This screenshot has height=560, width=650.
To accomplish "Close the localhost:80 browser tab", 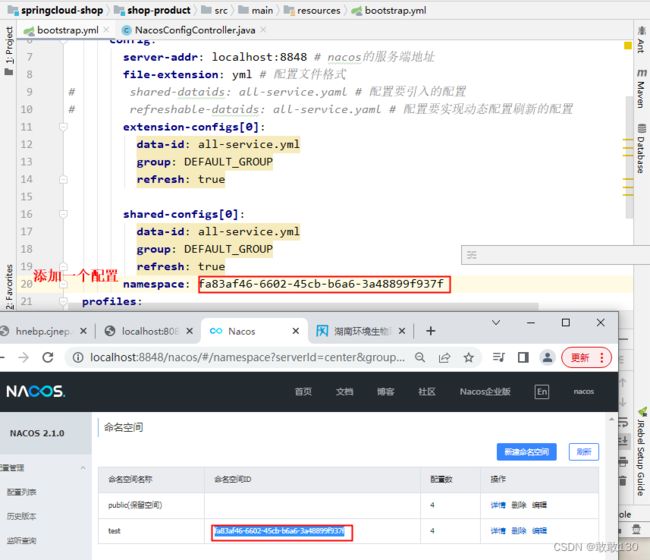I will (x=189, y=331).
